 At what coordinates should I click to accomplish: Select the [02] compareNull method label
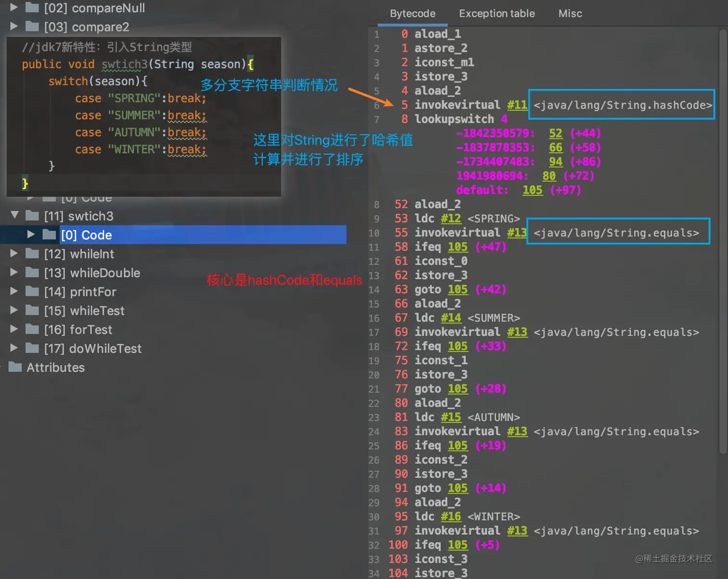click(x=94, y=8)
